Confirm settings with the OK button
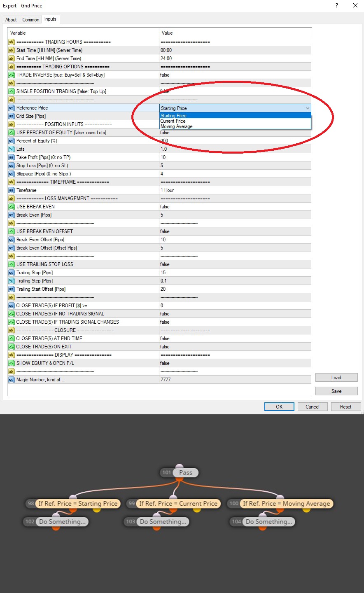This screenshot has width=364, height=593. [x=279, y=407]
